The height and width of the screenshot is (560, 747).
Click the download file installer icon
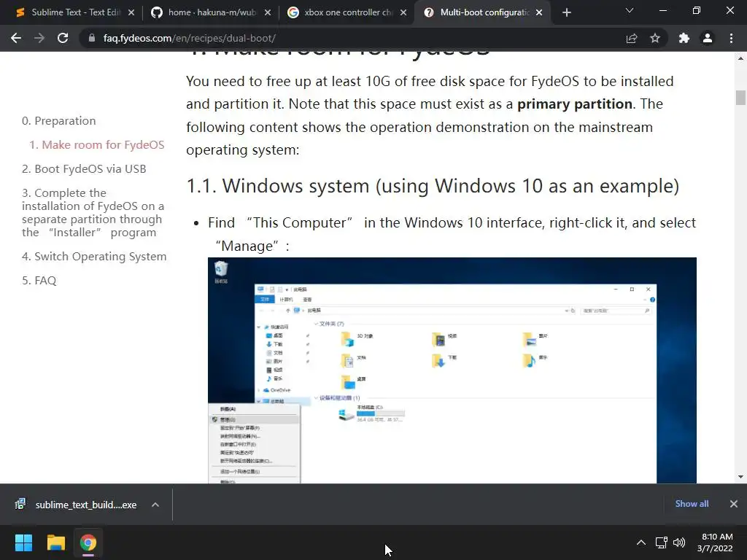coord(20,504)
